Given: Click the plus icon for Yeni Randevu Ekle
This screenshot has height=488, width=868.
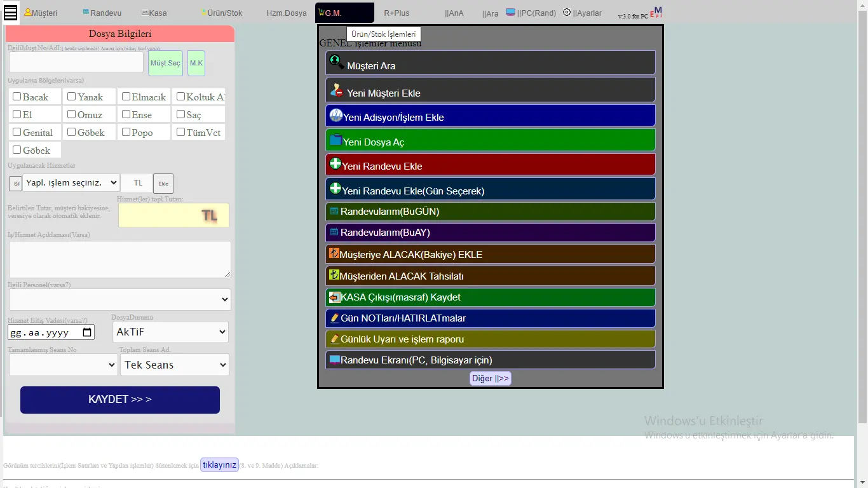Looking at the screenshot, I should click(336, 164).
